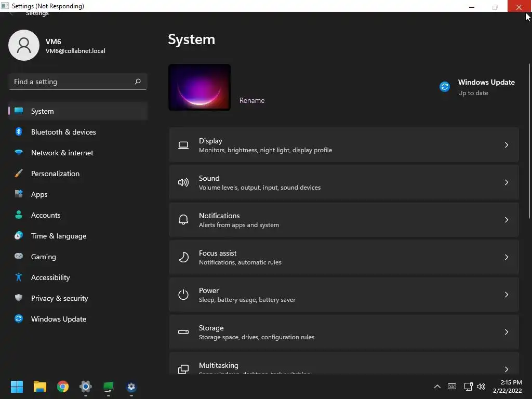This screenshot has width=532, height=399.
Task: Click the taskbar volume speaker icon
Action: (x=481, y=387)
